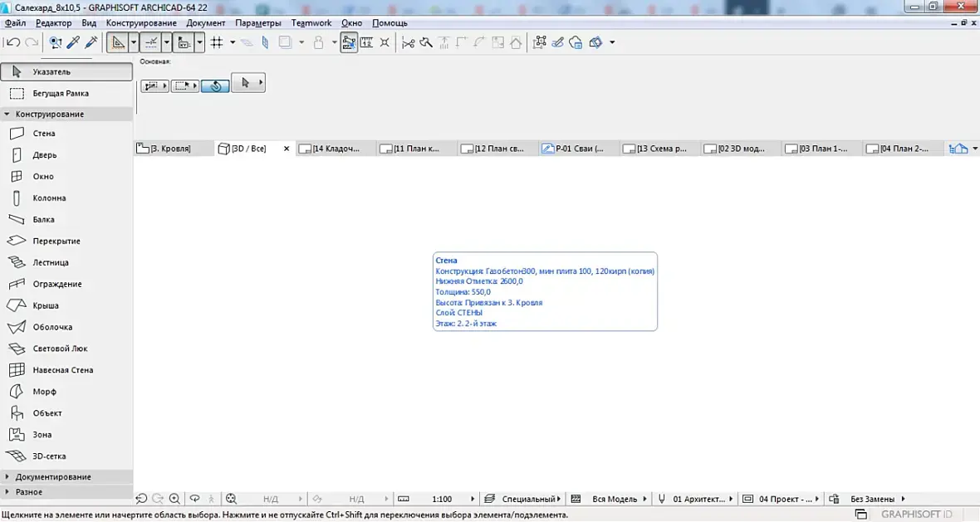
Task: Select the Навесная Стена curtain wall tool
Action: tap(66, 370)
